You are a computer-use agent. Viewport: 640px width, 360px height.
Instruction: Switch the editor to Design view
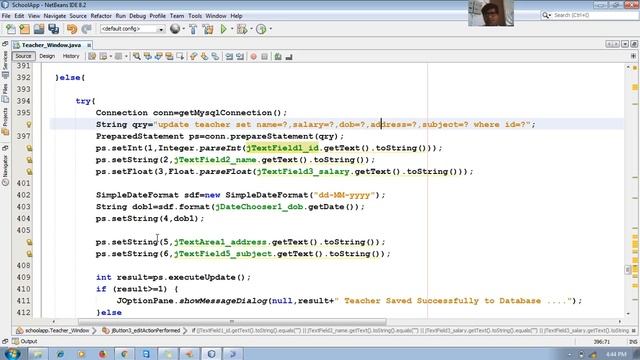tap(47, 56)
